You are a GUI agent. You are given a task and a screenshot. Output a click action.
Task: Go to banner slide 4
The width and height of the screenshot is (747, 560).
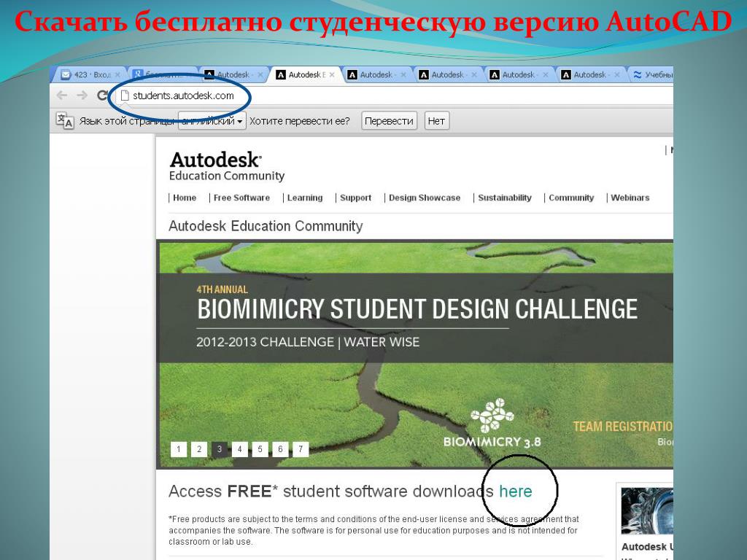tap(239, 449)
